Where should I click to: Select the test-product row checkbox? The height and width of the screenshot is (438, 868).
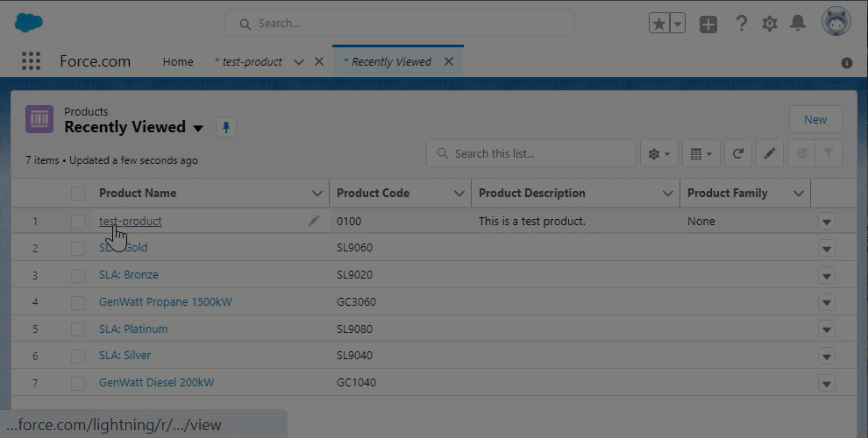click(79, 222)
